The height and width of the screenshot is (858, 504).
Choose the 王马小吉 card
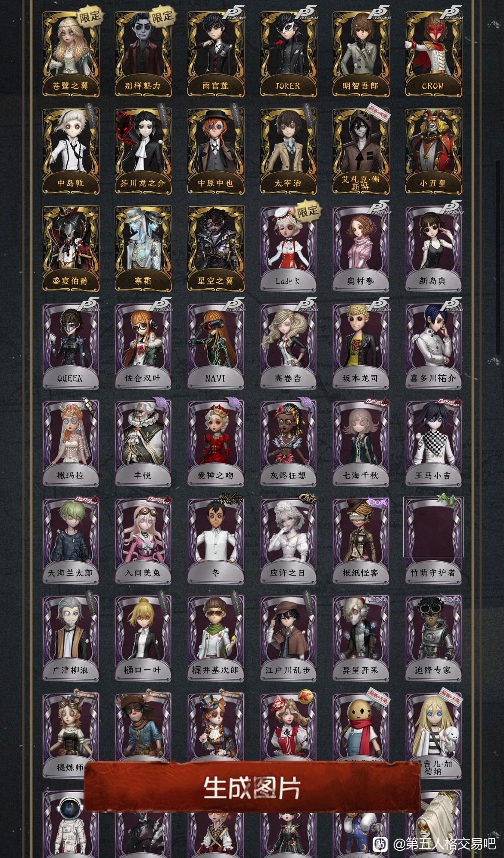pos(433,443)
